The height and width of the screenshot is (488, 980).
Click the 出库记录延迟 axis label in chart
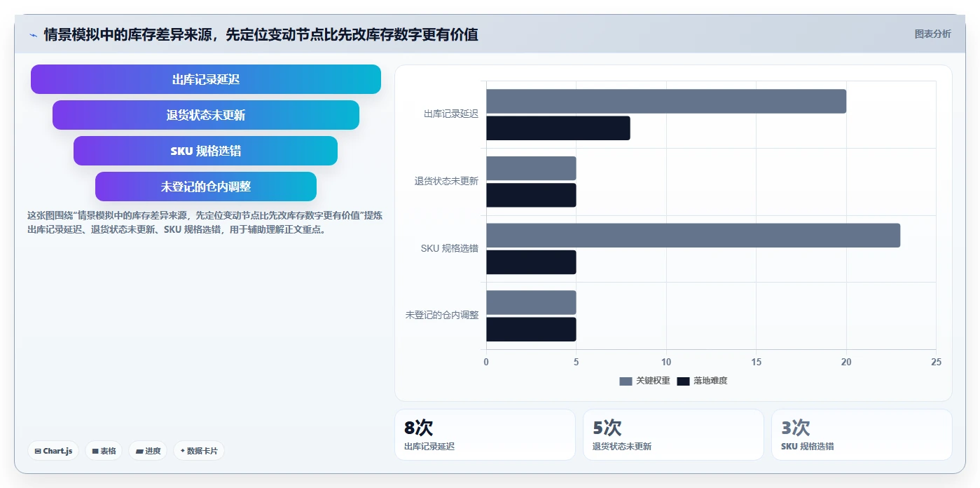(x=451, y=114)
